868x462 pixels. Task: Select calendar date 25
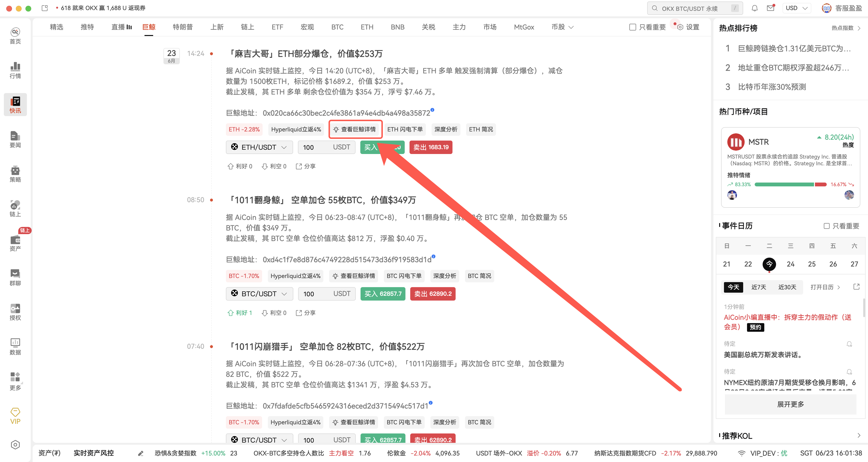tap(811, 264)
